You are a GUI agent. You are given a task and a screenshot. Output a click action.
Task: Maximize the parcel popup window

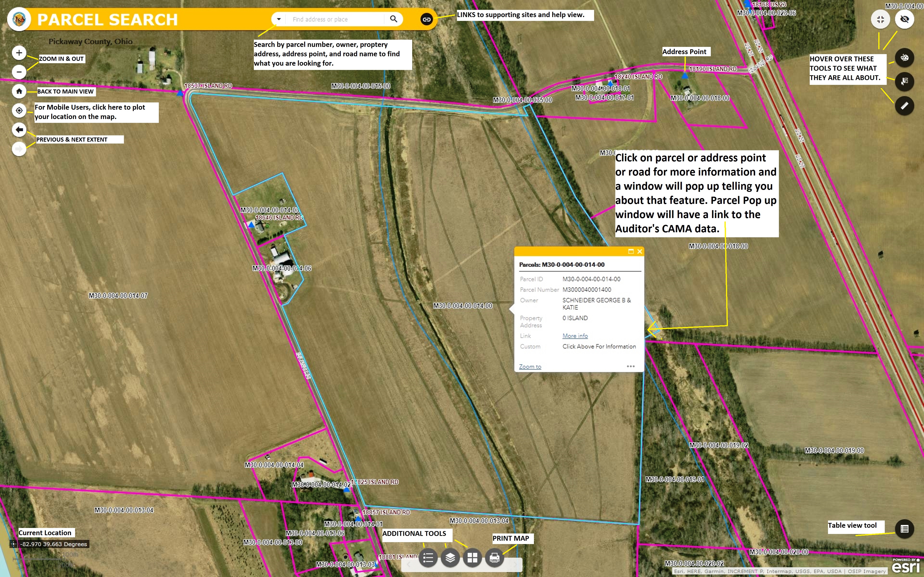click(631, 251)
